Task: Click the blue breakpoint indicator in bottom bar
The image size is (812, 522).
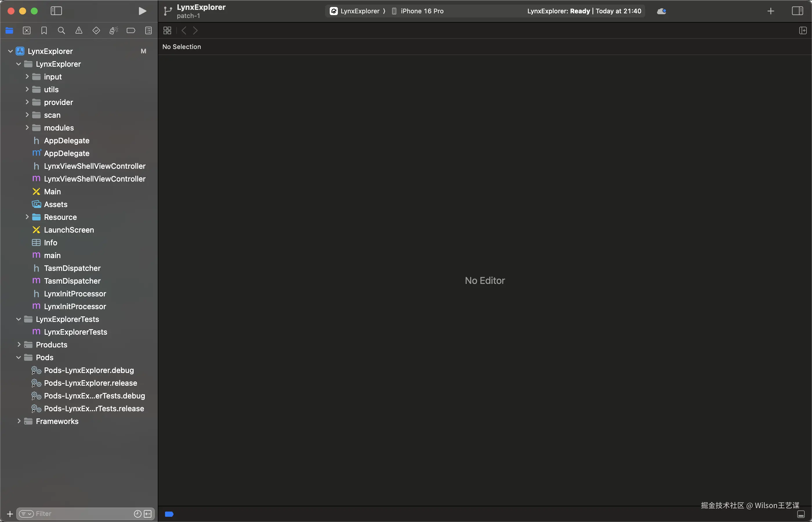Action: 169,514
